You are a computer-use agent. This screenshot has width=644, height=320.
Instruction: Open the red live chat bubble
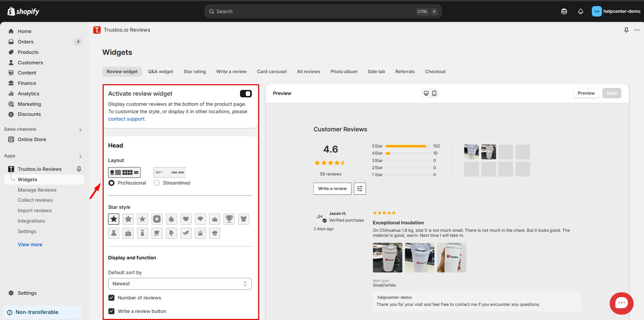coord(621,303)
